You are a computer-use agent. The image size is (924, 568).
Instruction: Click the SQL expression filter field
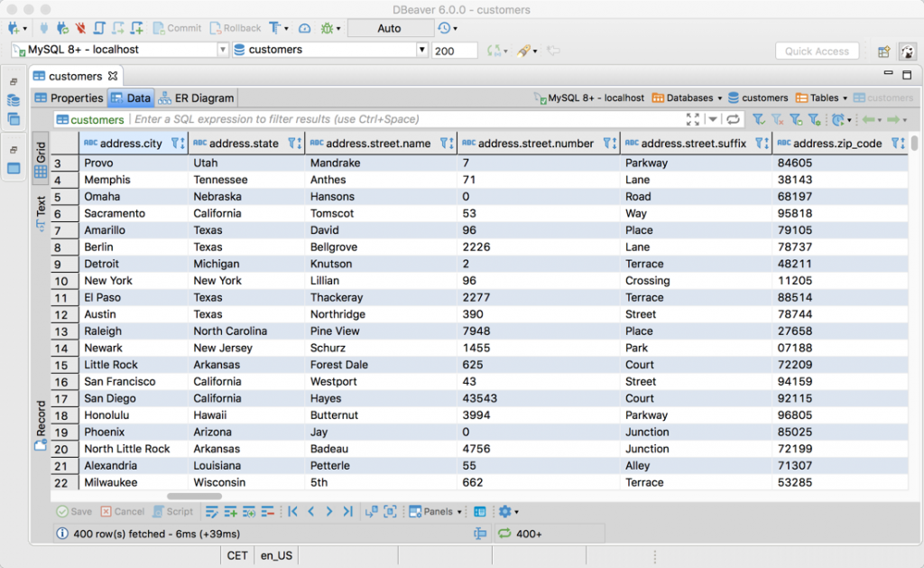click(361, 118)
